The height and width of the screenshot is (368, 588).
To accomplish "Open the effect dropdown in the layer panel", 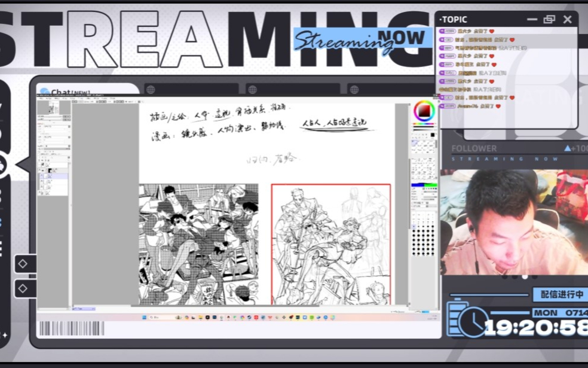I will 57,137.
